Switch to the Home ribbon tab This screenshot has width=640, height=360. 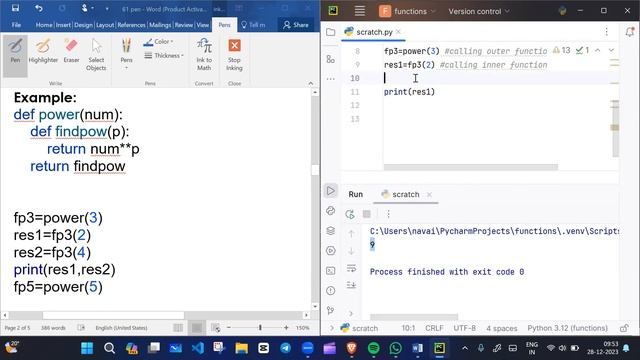tap(44, 25)
